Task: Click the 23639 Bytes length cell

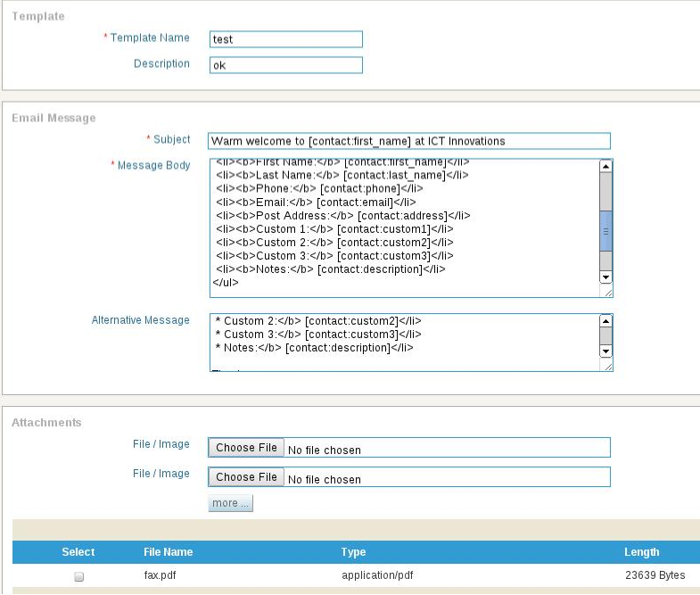Action: tap(655, 574)
